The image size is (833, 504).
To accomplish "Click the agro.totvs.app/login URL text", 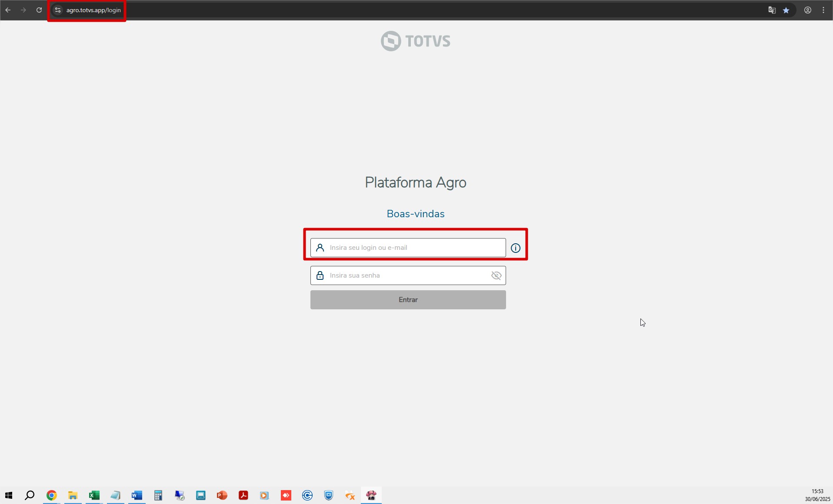I will click(x=93, y=10).
